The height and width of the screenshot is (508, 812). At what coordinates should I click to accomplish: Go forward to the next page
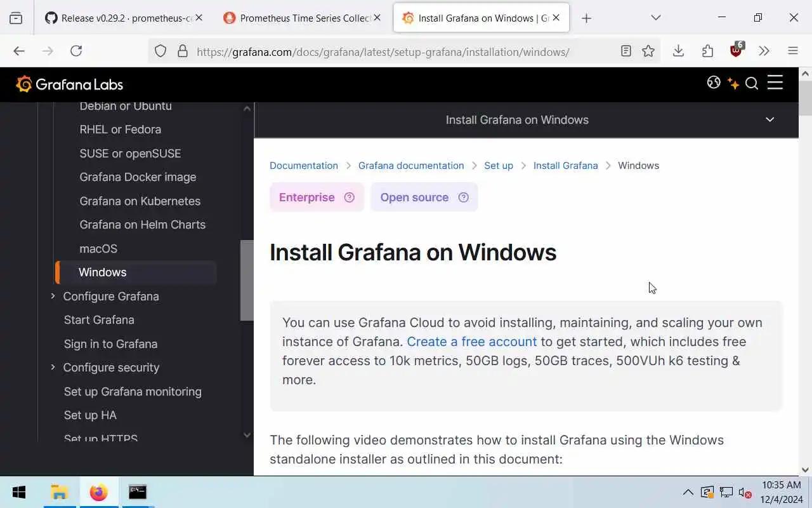pos(48,51)
